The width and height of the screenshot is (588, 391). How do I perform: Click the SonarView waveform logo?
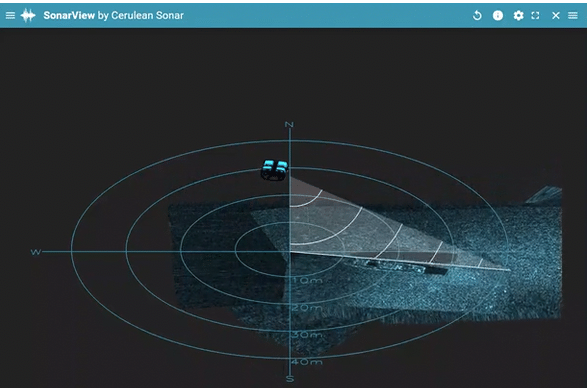(28, 15)
